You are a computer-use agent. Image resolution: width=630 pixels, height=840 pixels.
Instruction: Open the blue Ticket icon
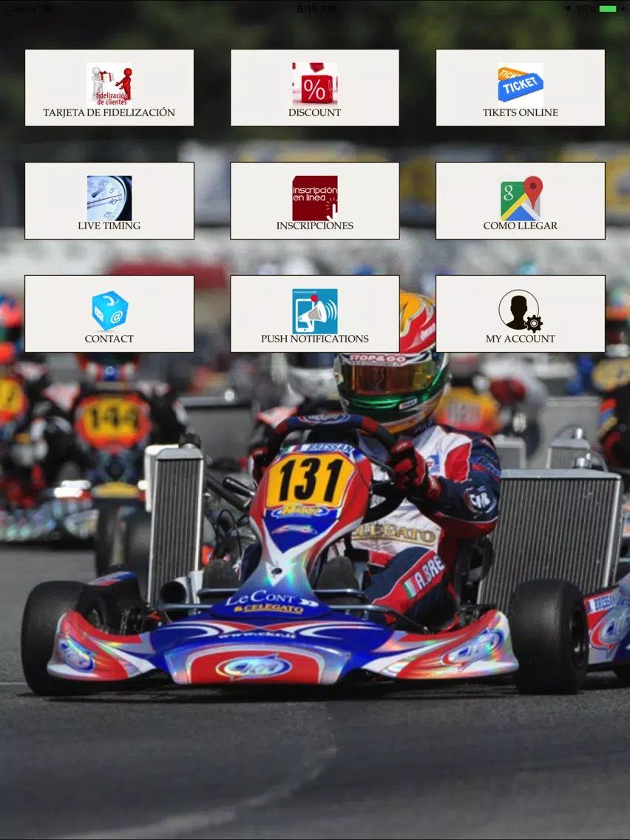(520, 84)
